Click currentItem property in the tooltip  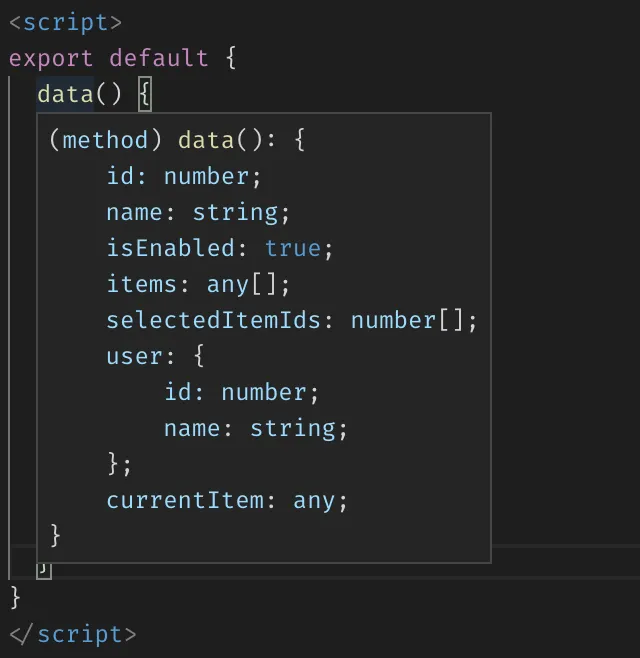(x=185, y=500)
